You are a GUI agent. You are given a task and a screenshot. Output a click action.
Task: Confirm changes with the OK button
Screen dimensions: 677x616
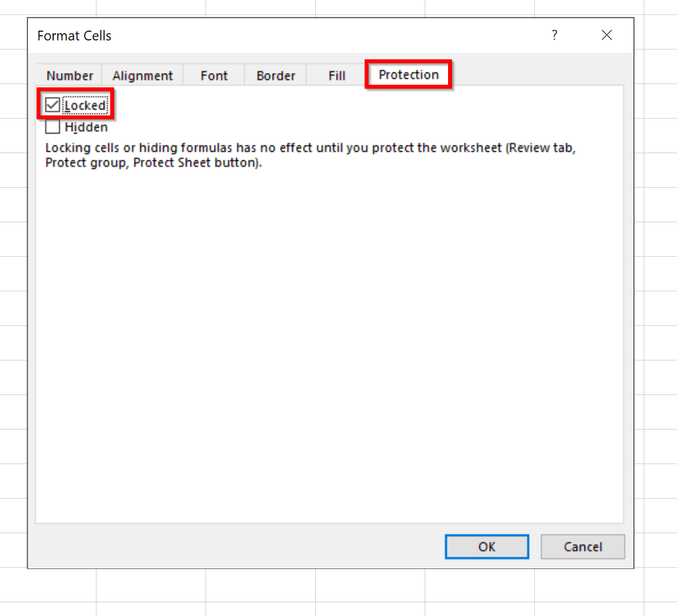coord(487,546)
